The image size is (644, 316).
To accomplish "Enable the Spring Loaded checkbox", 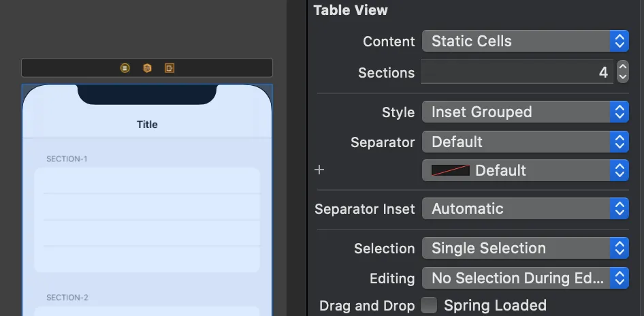I will click(x=429, y=305).
